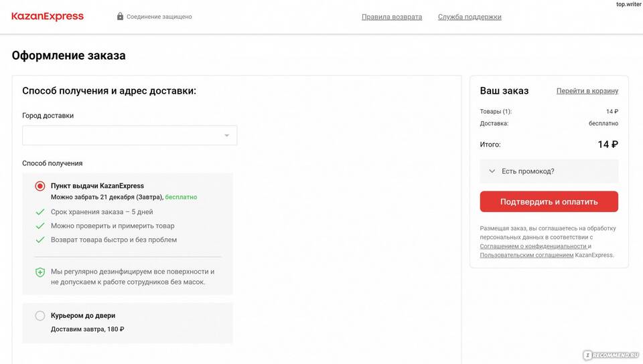Screen dimensions: 643x364
Task: Select courier to door delivery option
Action: click(x=40, y=316)
